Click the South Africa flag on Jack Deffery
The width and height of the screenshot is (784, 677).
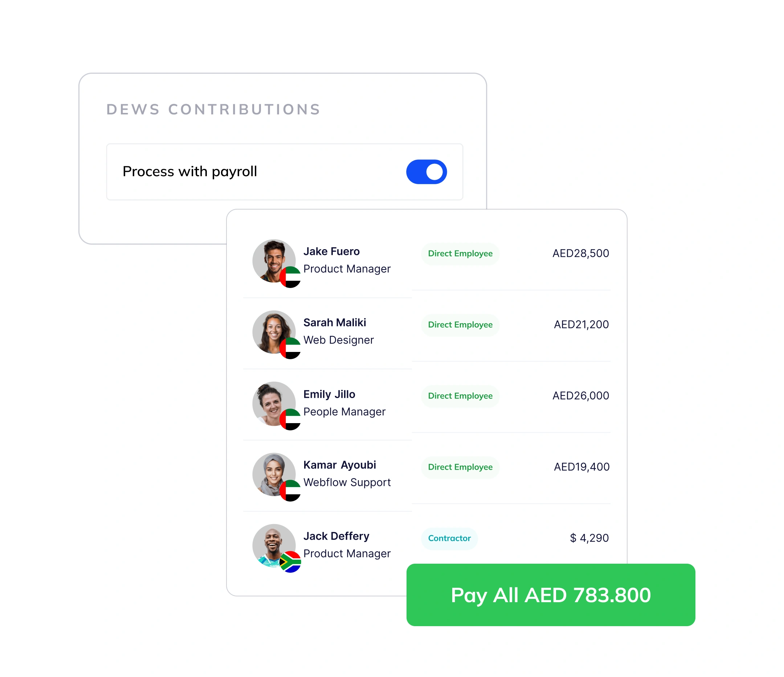(290, 562)
